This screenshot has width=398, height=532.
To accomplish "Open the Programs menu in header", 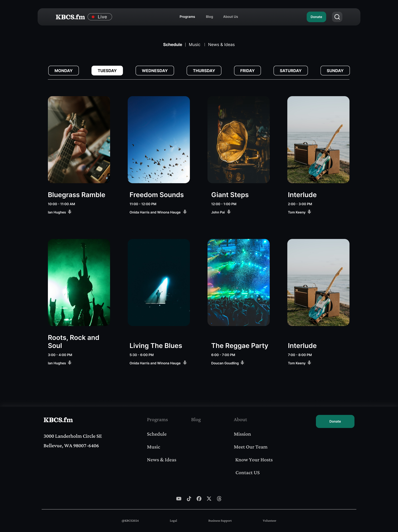I will (187, 17).
